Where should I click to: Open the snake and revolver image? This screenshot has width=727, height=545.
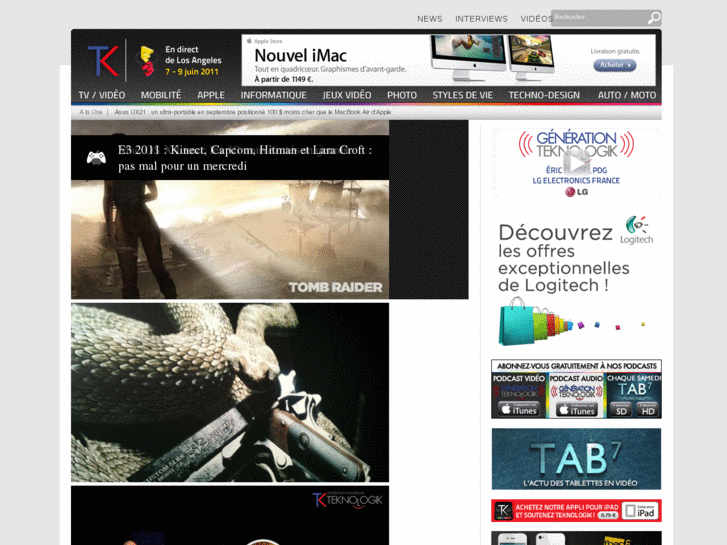[x=230, y=392]
